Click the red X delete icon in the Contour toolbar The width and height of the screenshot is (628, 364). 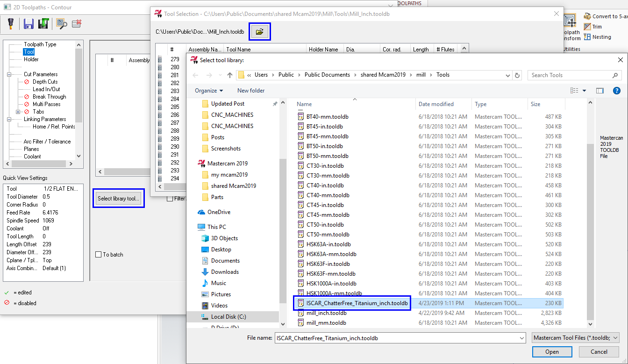pos(77,23)
